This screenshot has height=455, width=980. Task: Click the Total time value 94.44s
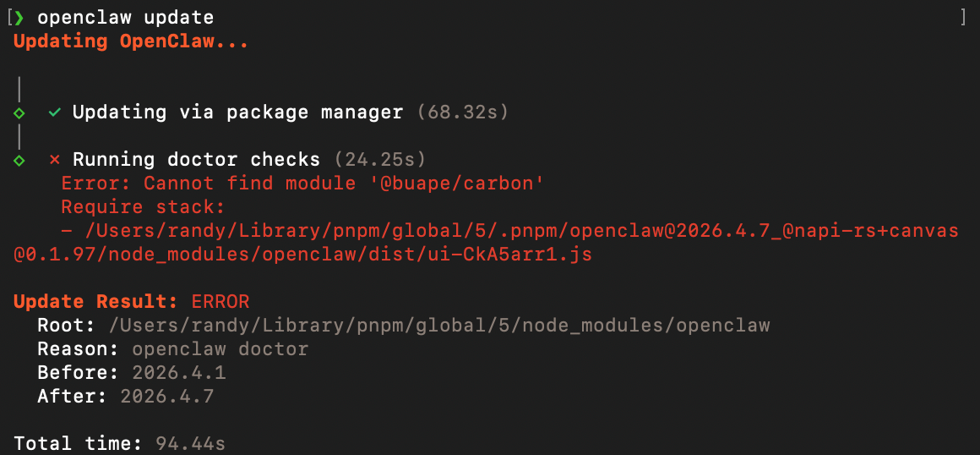tap(190, 444)
